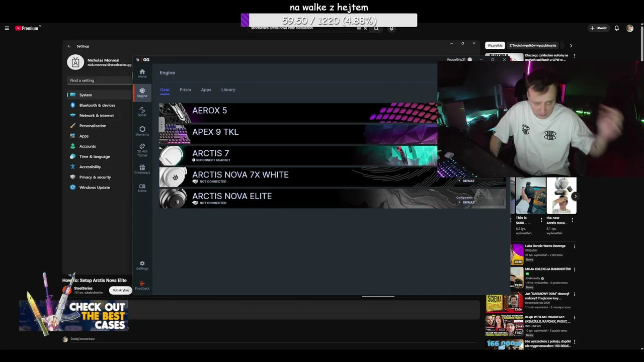This screenshot has width=644, height=362.
Task: Switch to the Prism tab
Action: [x=185, y=90]
